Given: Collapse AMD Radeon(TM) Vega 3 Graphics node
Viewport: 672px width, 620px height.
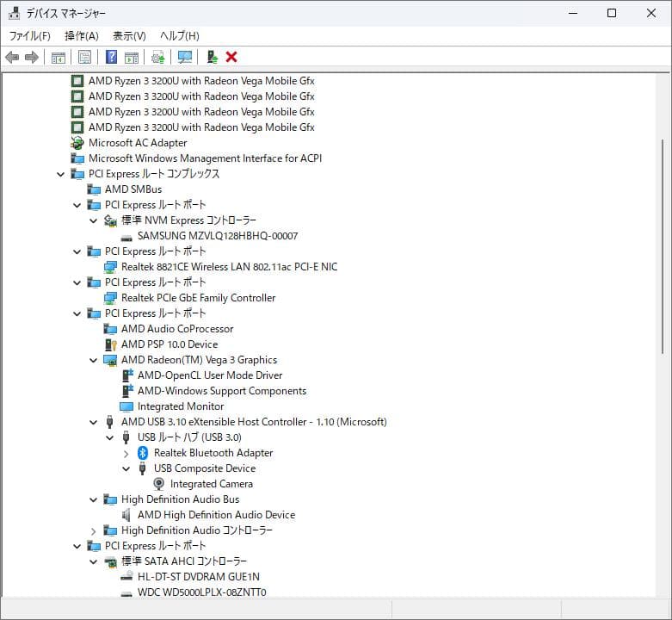Looking at the screenshot, I should 94,360.
